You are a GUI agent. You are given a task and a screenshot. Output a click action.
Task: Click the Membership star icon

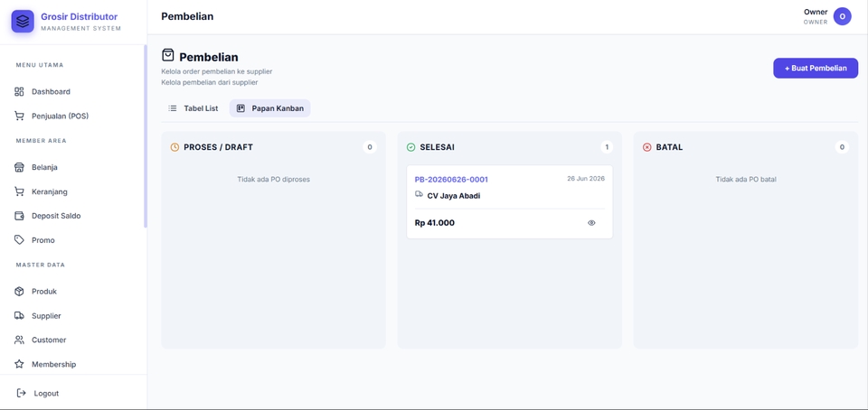click(x=19, y=364)
